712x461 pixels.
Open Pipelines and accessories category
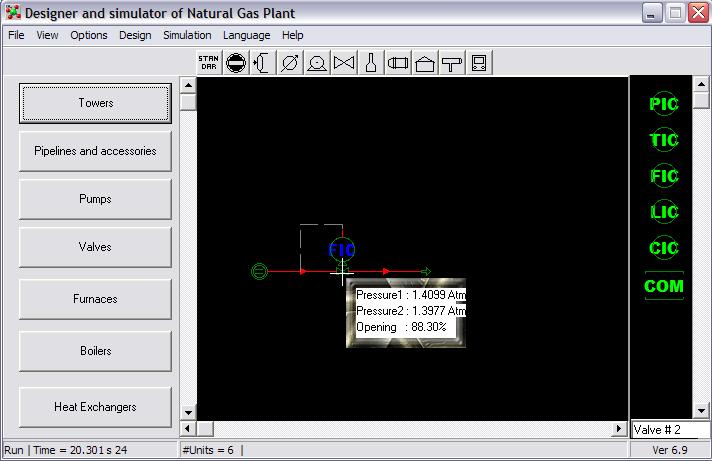95,151
